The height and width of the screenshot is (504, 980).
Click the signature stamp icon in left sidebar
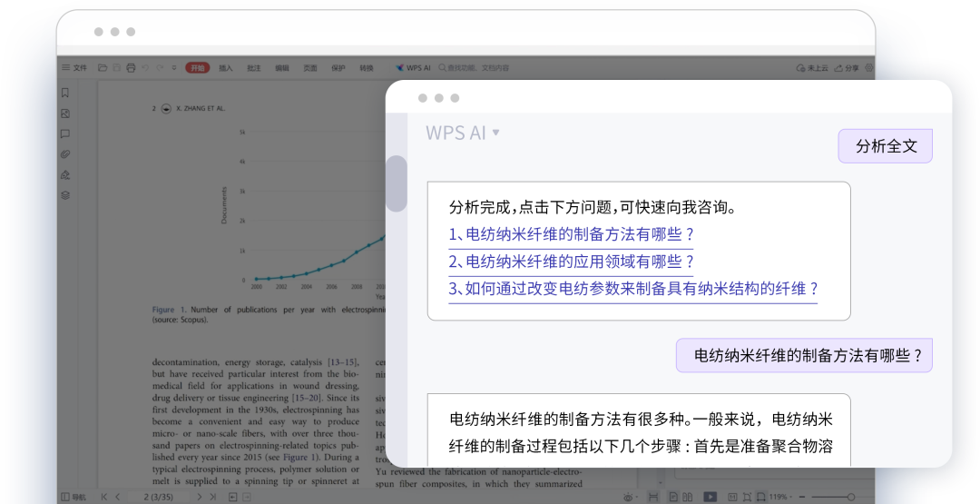pos(65,174)
